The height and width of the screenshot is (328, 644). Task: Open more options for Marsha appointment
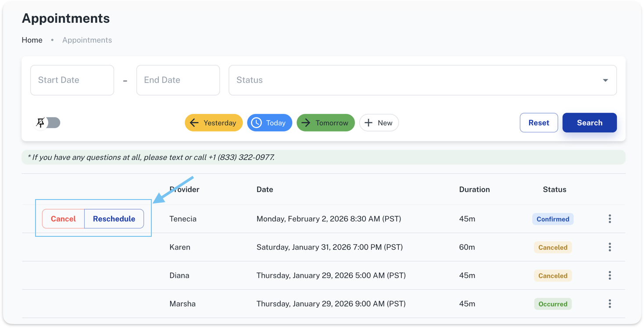(610, 304)
